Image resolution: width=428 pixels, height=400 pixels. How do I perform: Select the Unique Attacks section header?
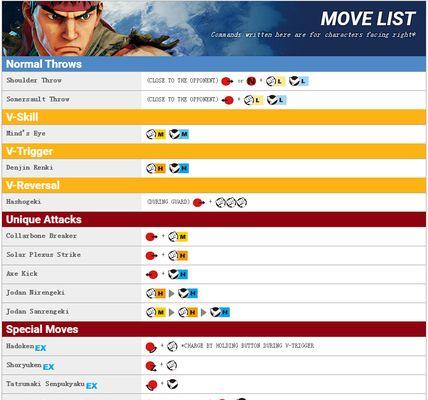(x=214, y=219)
